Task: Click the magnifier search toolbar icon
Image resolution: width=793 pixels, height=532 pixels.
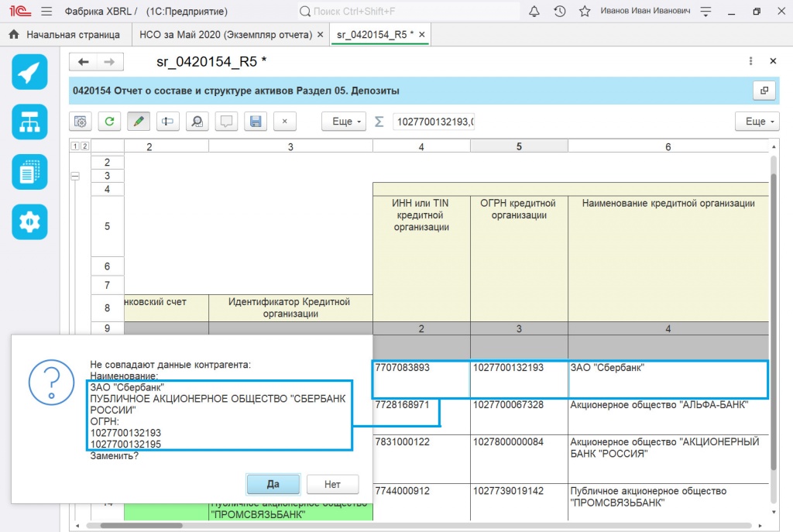Action: [x=197, y=122]
